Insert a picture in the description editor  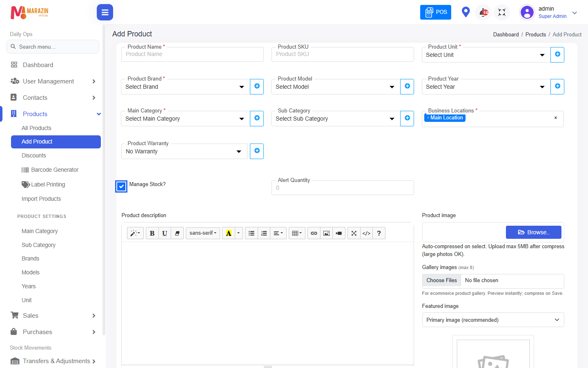pos(327,233)
